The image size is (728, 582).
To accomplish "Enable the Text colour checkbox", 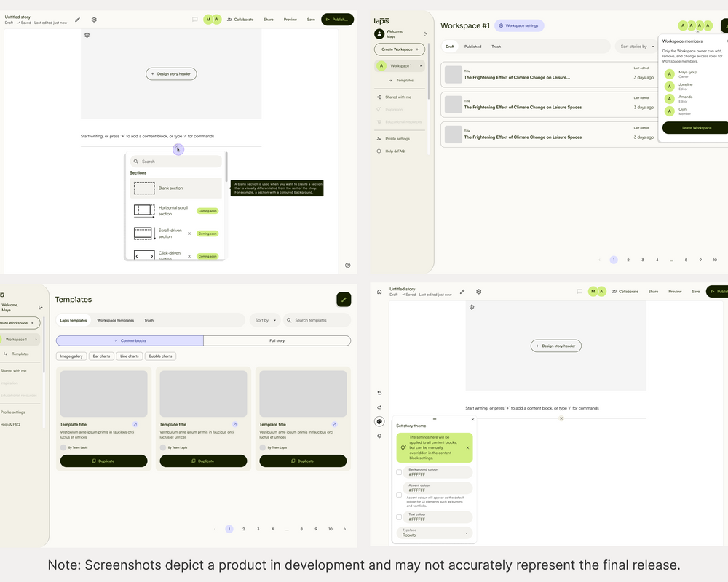I will [398, 517].
